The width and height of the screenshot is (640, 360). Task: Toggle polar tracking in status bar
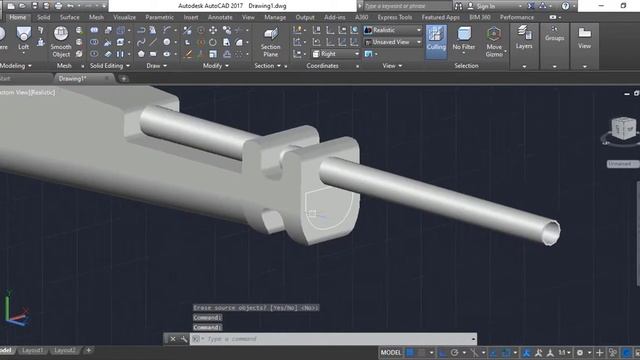[454, 352]
